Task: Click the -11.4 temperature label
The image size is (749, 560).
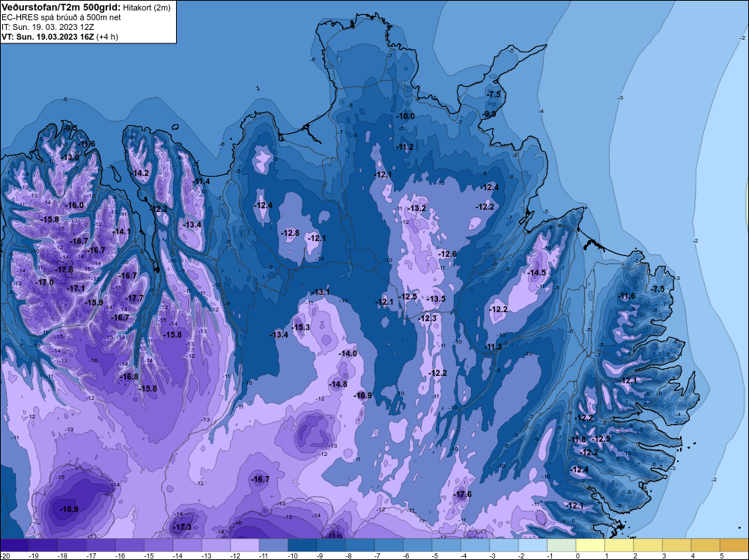Action: point(201,181)
